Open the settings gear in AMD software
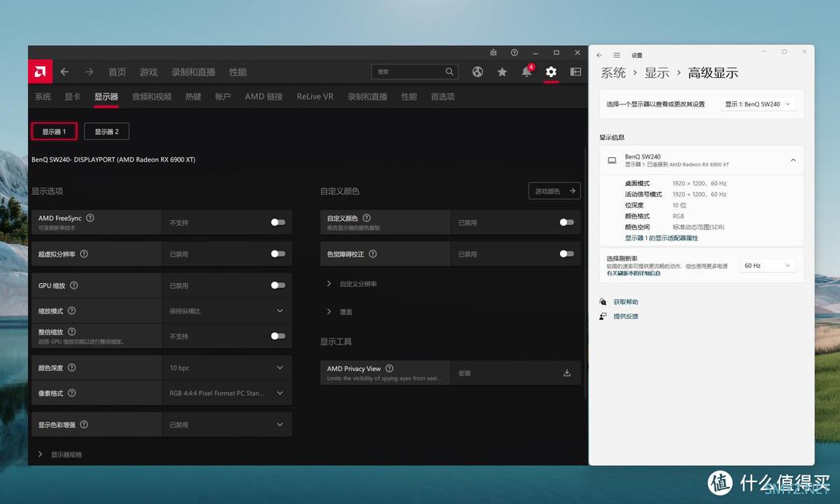The height and width of the screenshot is (504, 840). point(551,72)
